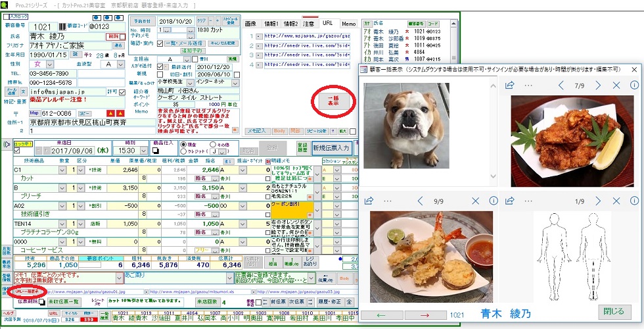Select the 現金 payment radio button

183,144
